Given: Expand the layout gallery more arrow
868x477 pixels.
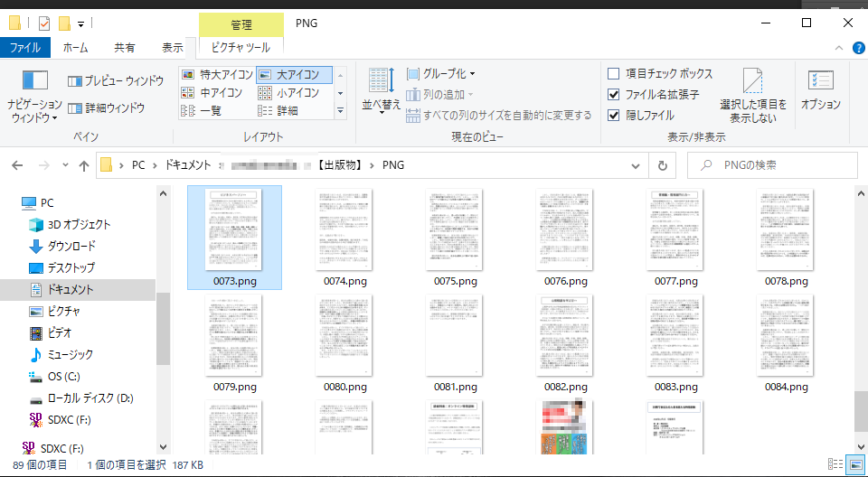Looking at the screenshot, I should pos(340,111).
